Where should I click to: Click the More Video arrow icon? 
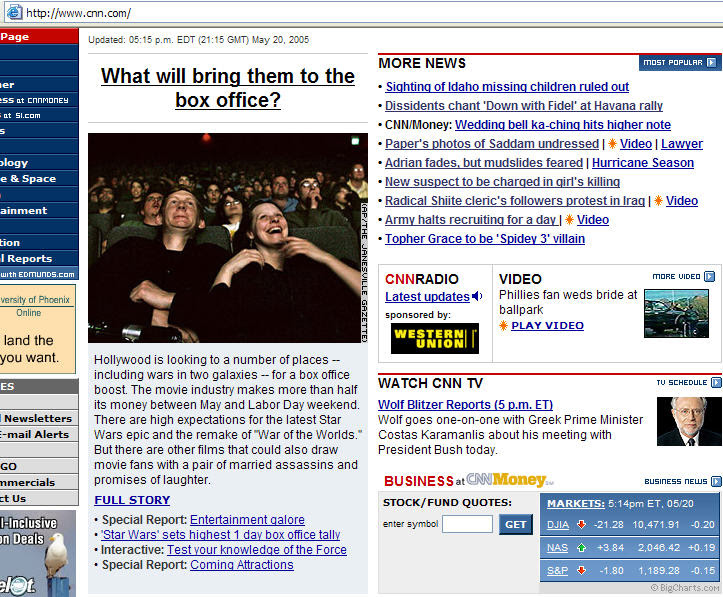(710, 277)
